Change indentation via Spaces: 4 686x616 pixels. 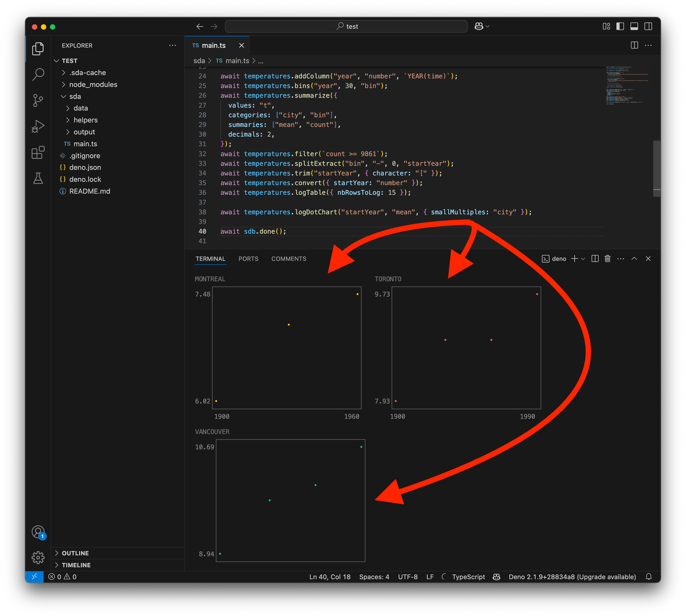374,577
